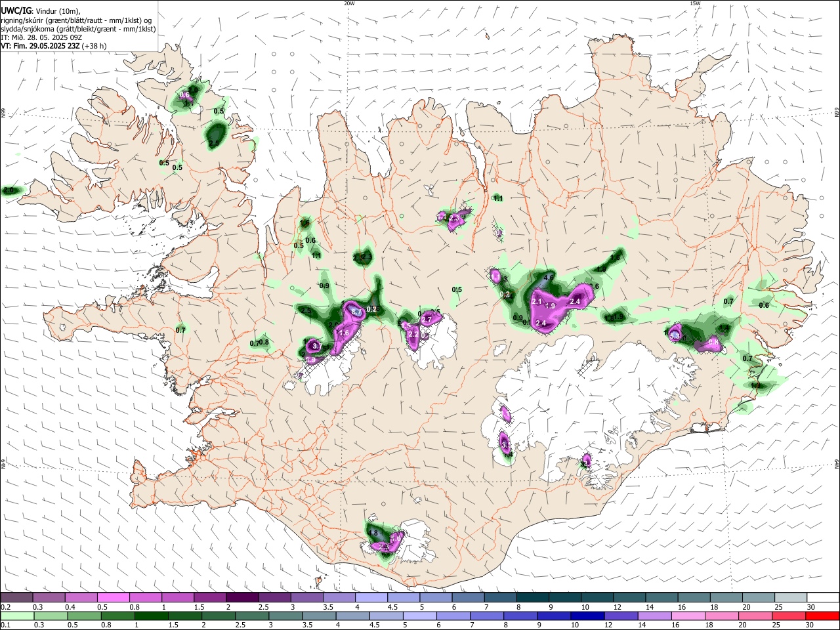The height and width of the screenshot is (630, 840).
Task: Click the 2.1 snowfall value
Action: (x=536, y=301)
